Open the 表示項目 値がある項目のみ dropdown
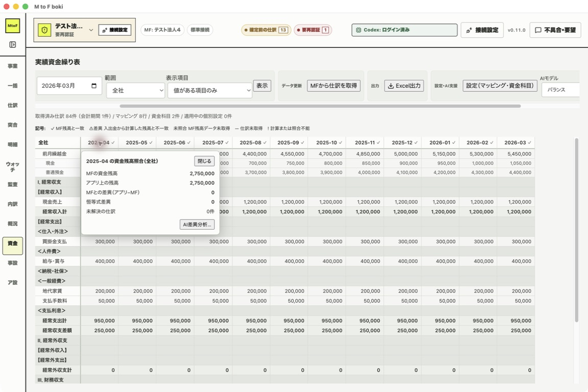Image resolution: width=588 pixels, height=392 pixels. (x=210, y=90)
